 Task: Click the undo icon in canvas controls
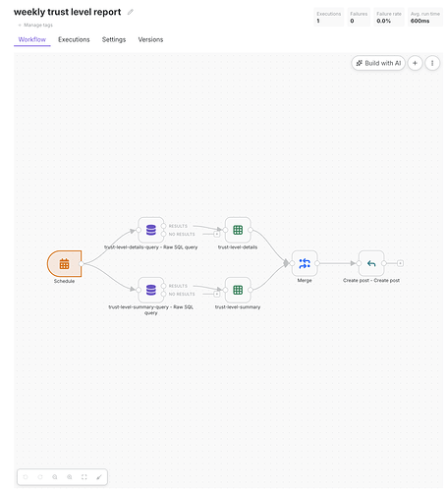(x=26, y=477)
